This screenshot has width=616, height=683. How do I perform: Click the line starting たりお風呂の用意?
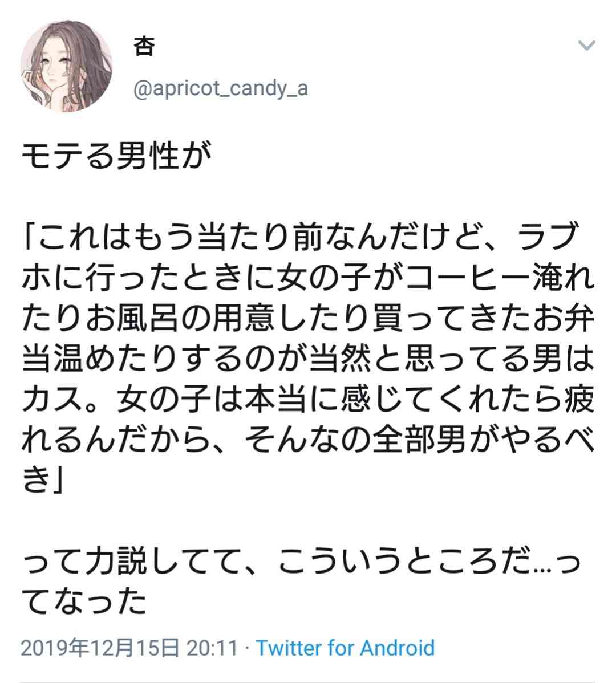(x=308, y=318)
